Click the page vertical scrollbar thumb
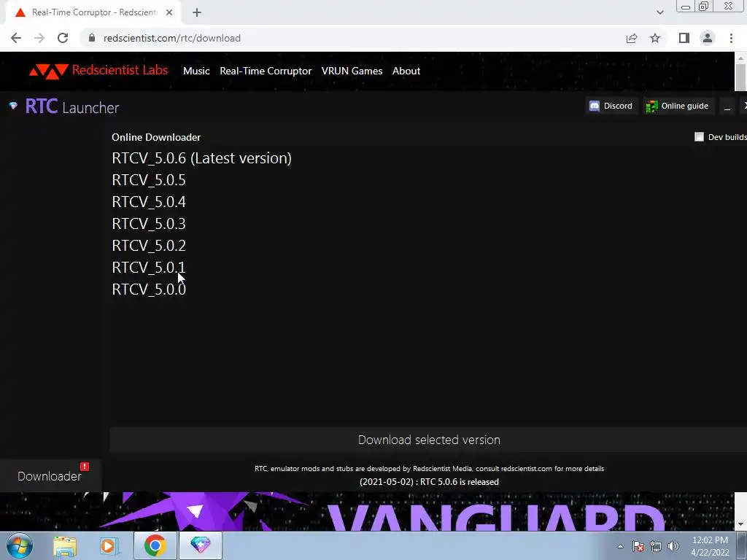 [740, 76]
